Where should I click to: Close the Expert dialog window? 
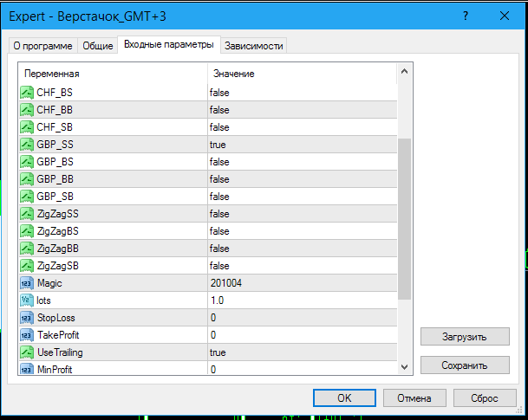(x=505, y=16)
